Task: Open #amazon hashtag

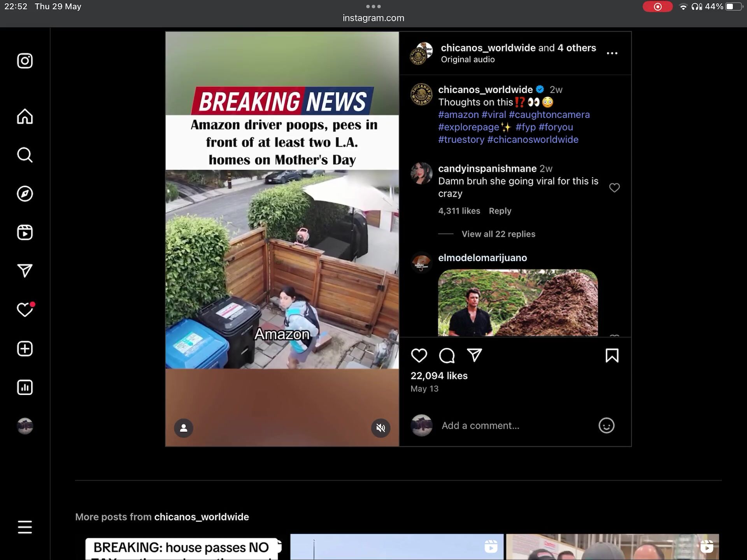Action: 458,115
